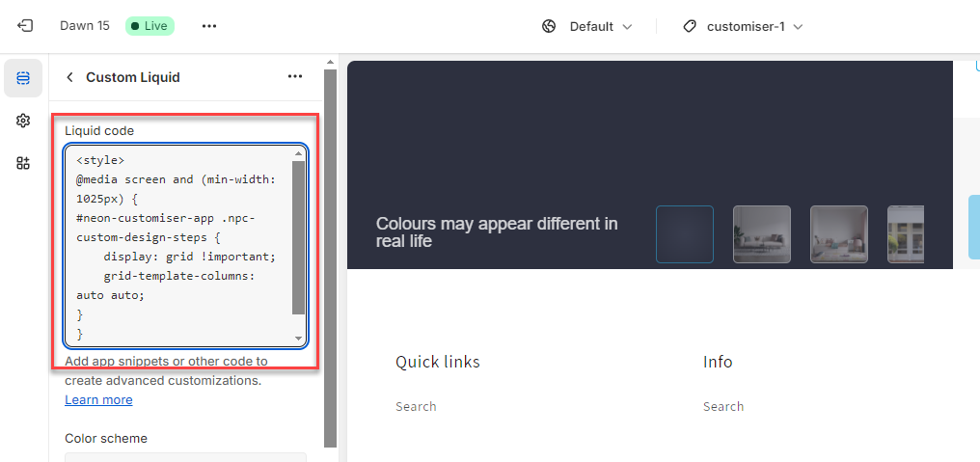980x462 pixels.
Task: Click the exit editor icon
Action: tap(25, 26)
